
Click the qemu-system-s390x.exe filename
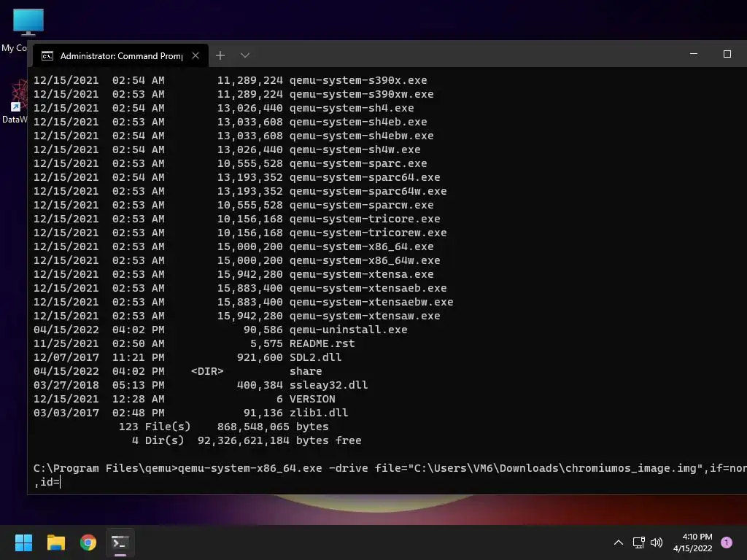357,80
